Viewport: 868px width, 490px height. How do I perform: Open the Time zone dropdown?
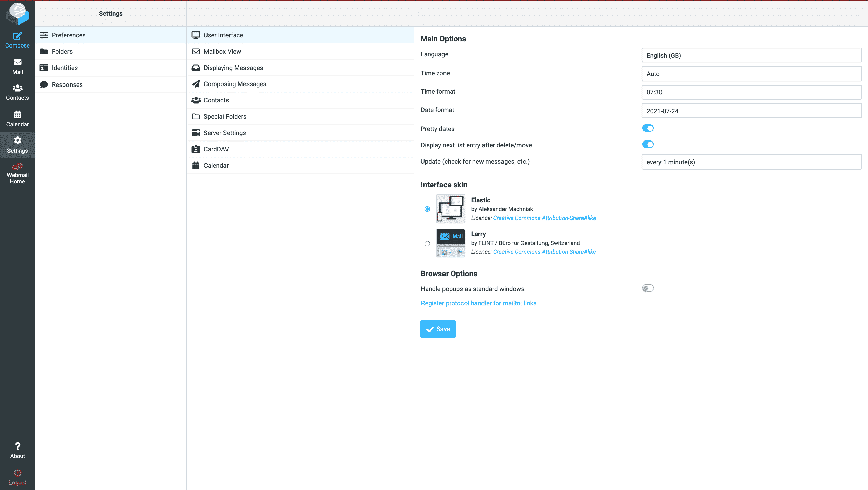pyautogui.click(x=751, y=74)
